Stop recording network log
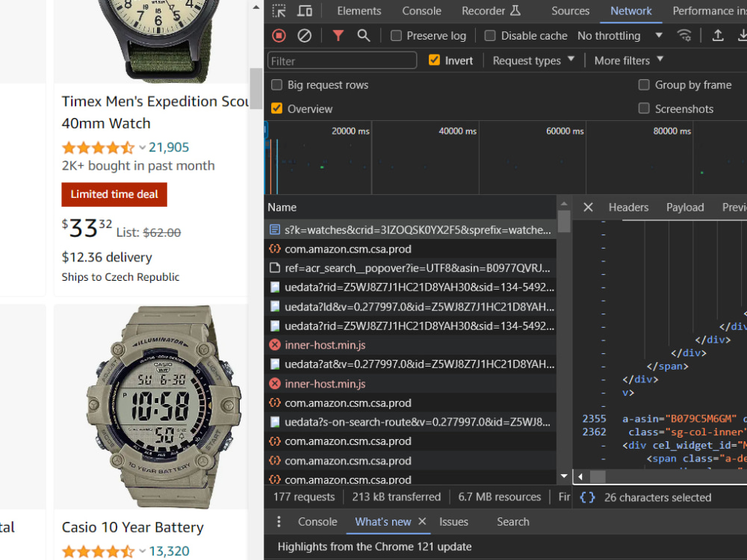The width and height of the screenshot is (747, 560). click(x=279, y=36)
